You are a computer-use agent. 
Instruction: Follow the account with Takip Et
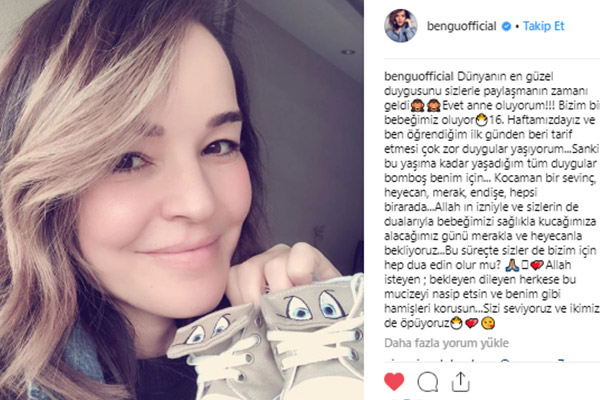tap(544, 26)
